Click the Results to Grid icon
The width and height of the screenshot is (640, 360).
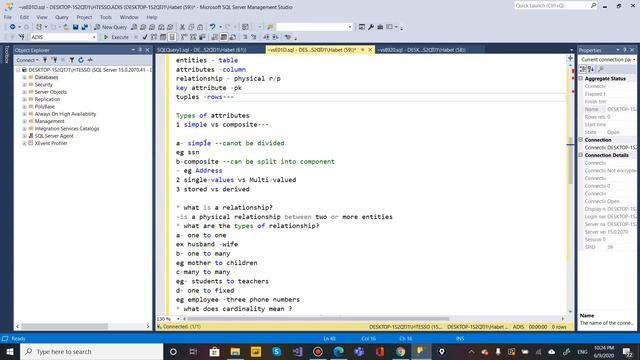[224, 37]
